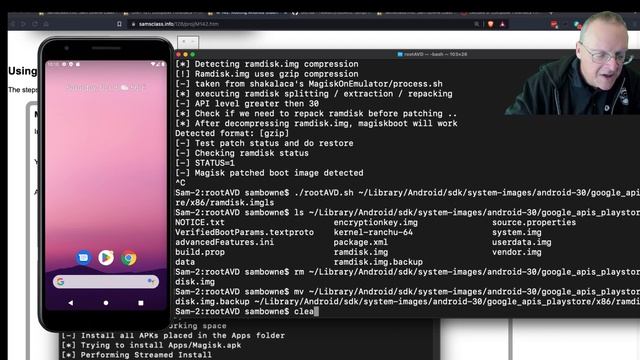Click 'vendor.img' in the ls listing
This screenshot has height=360, width=640.
point(517,252)
